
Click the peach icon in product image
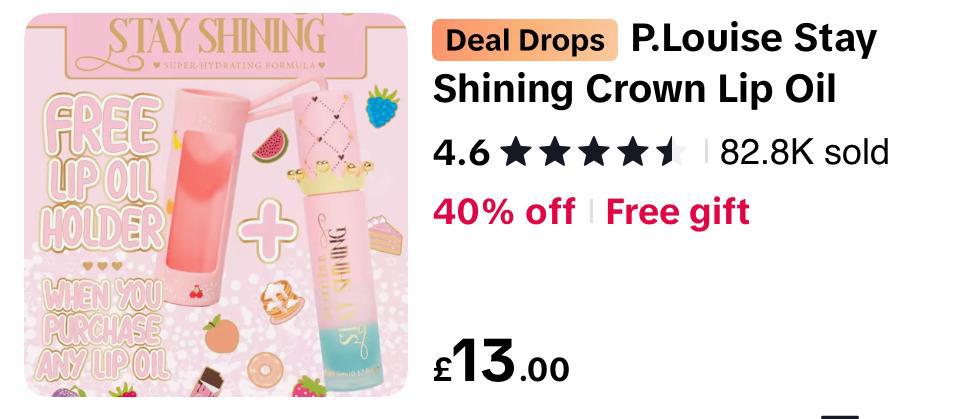coord(221,334)
